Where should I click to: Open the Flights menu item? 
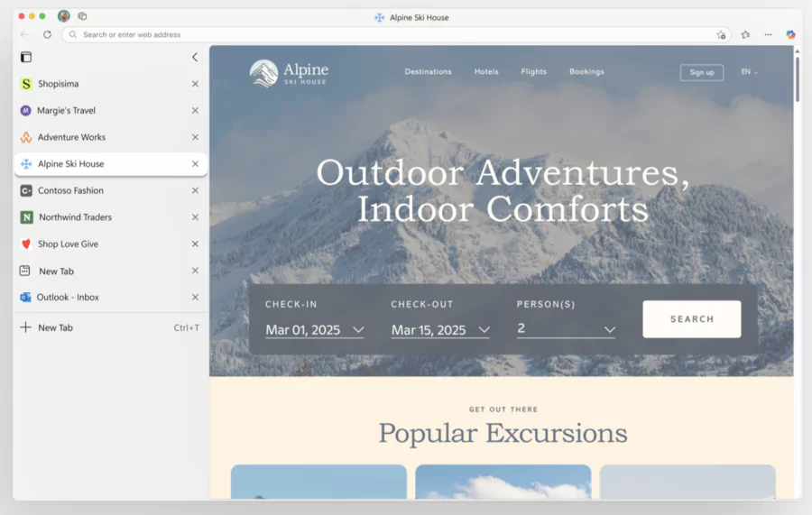[x=533, y=71]
